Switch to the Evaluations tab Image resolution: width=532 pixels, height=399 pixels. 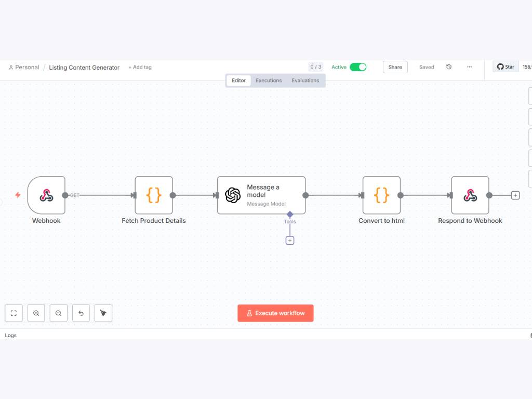click(305, 81)
